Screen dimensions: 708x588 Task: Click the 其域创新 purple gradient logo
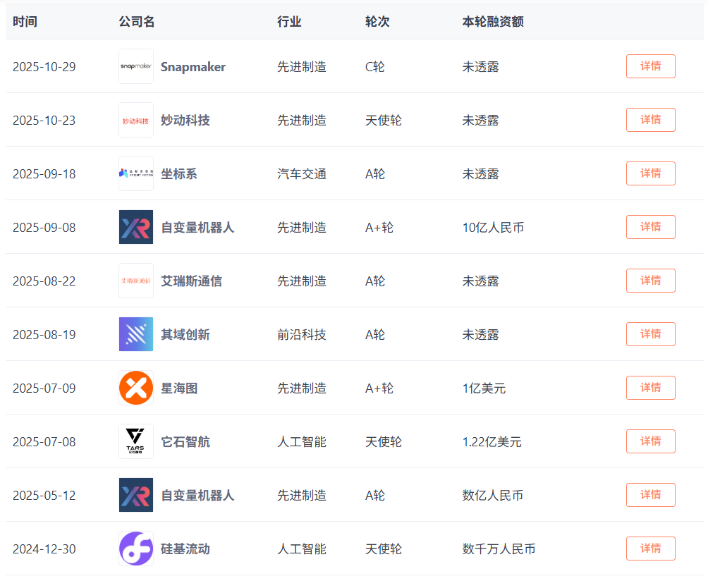point(136,334)
